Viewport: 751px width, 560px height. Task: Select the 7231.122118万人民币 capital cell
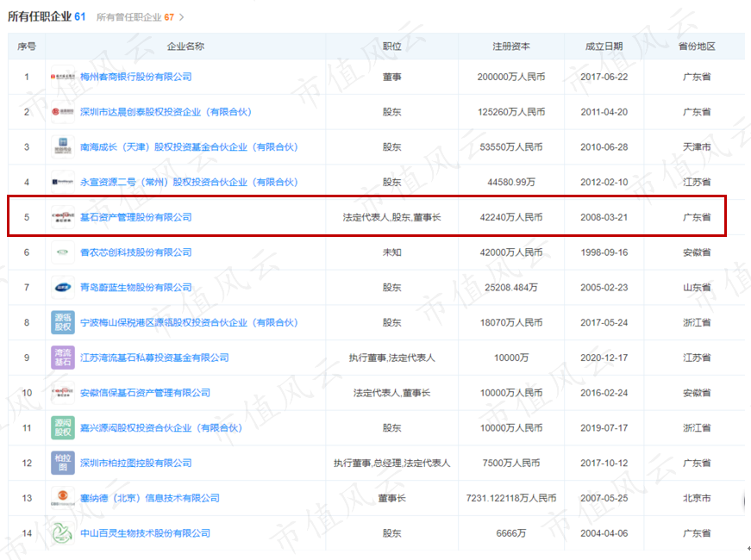pos(511,498)
